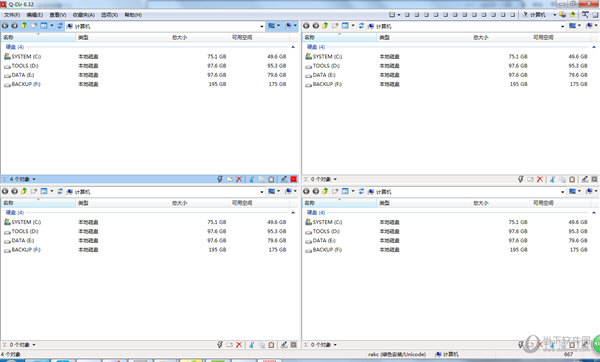Sort bottom-right pane by 类型 column

pos(424,203)
